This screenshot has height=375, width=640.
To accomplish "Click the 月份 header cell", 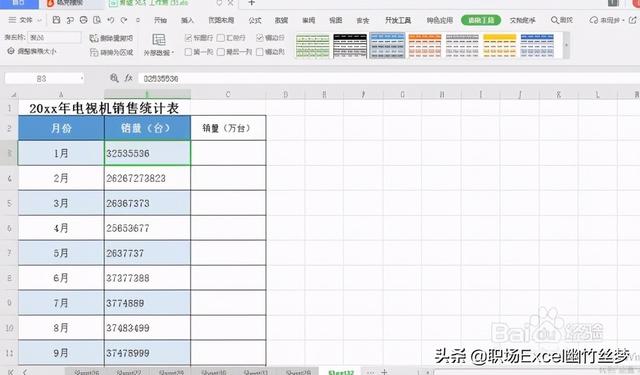I will pyautogui.click(x=61, y=128).
